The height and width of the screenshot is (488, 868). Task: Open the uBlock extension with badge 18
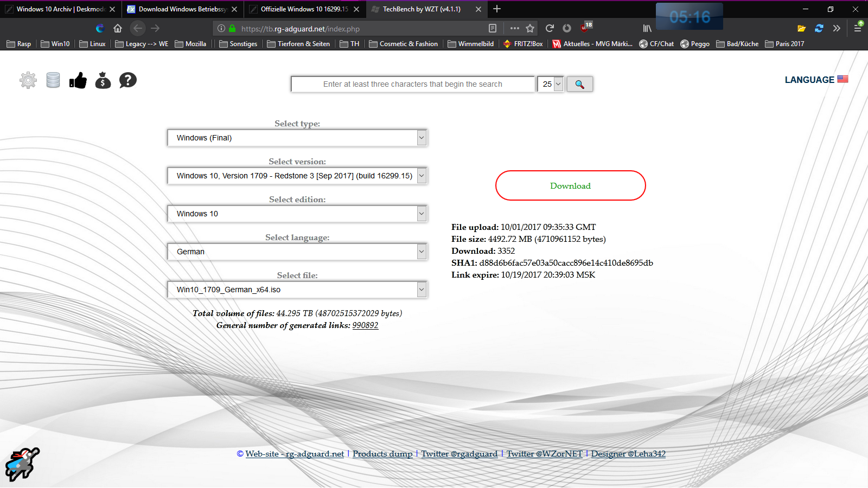click(x=586, y=27)
